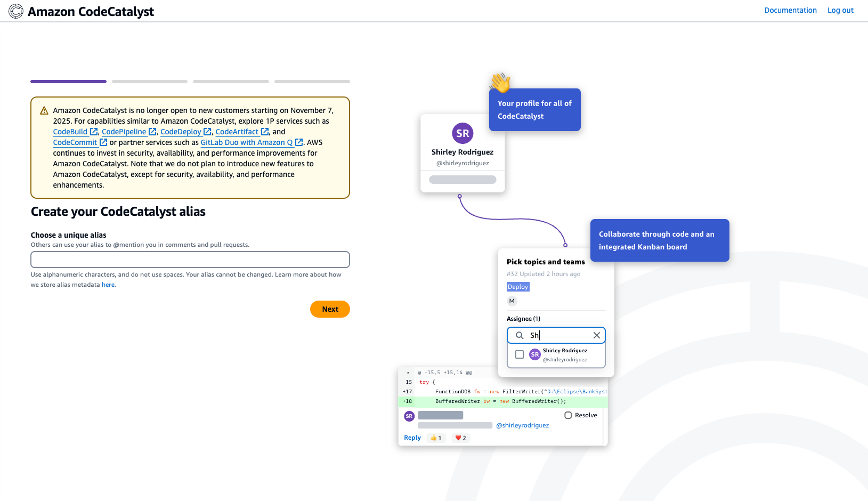Click the search magnifier in Assignee field

[520, 335]
